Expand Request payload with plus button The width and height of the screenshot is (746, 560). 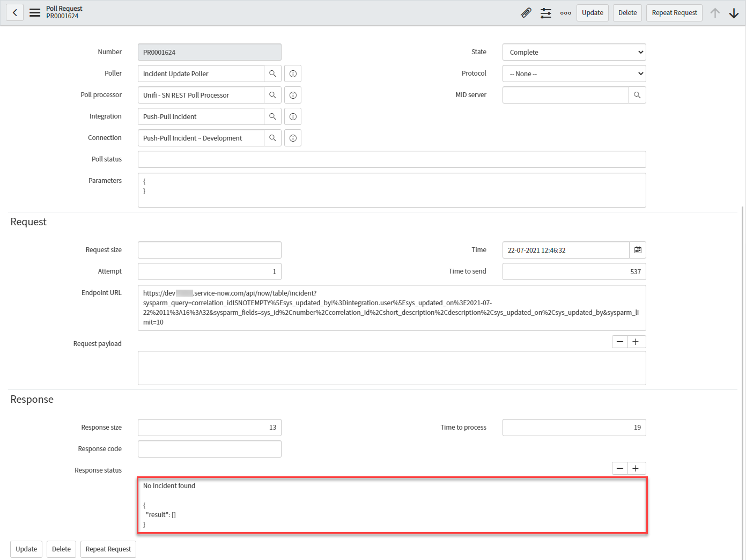(x=636, y=342)
